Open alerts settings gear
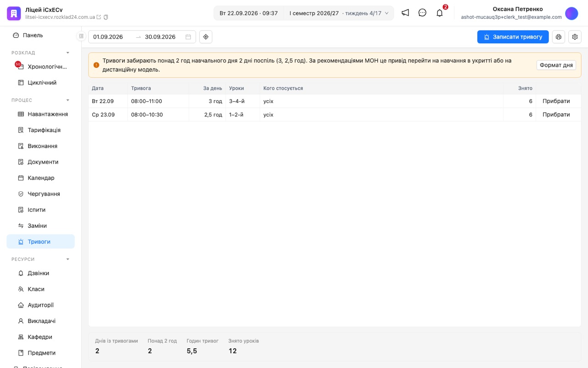 click(575, 37)
